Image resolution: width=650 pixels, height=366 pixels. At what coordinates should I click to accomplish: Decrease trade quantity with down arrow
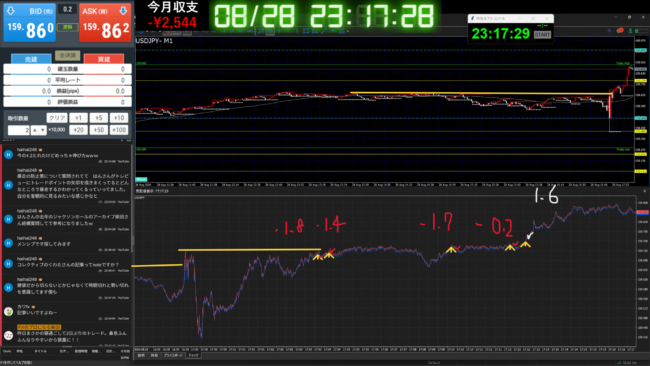(42, 130)
